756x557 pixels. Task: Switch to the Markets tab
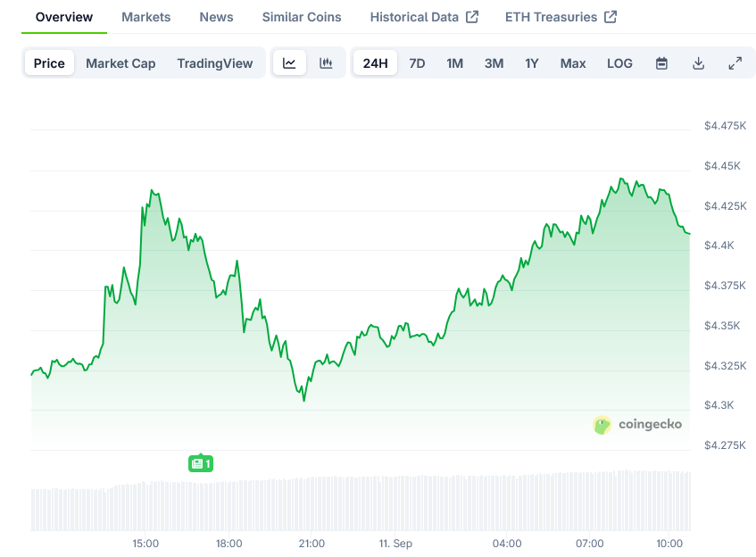click(x=145, y=17)
